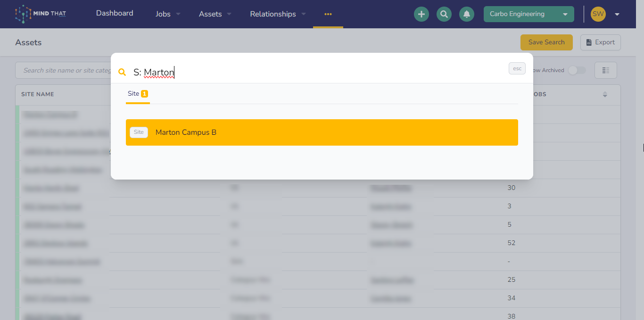Open the Carbo Engineering company selector
The width and height of the screenshot is (644, 320).
tap(529, 14)
